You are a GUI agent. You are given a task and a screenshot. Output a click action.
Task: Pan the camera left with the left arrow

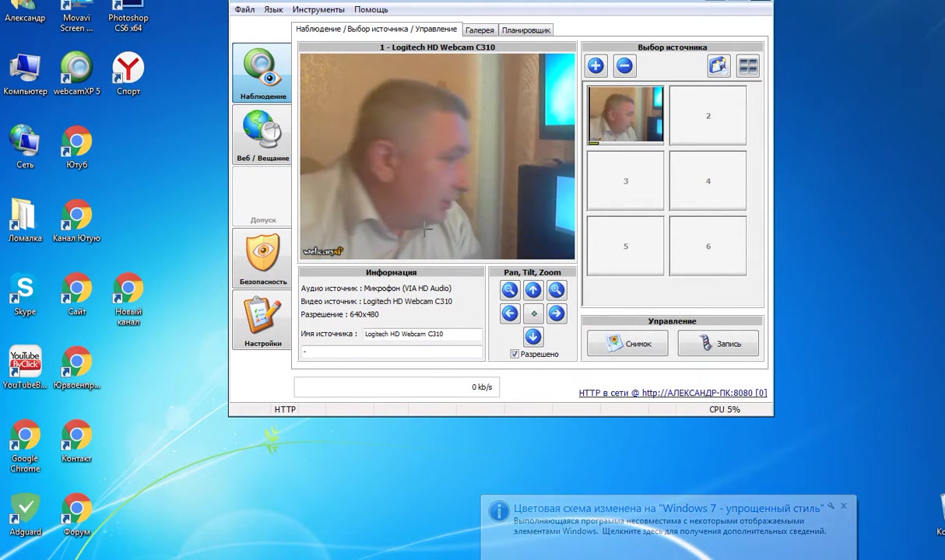point(510,313)
